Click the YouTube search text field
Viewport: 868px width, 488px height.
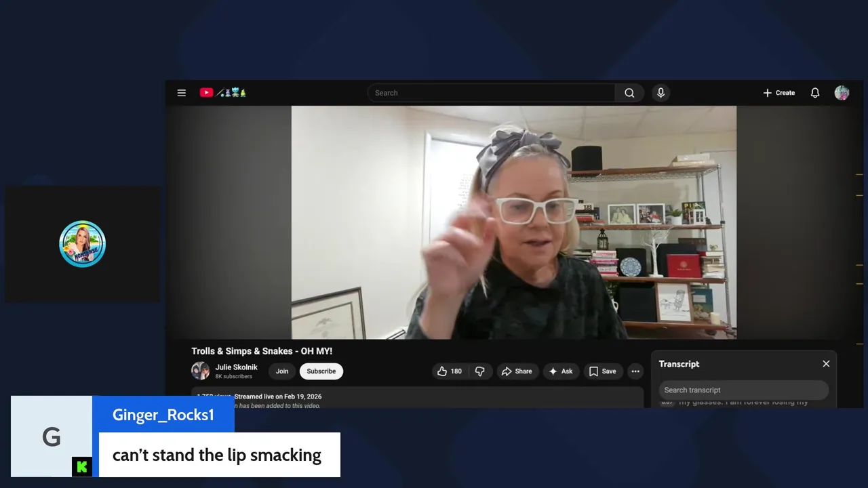pos(491,93)
